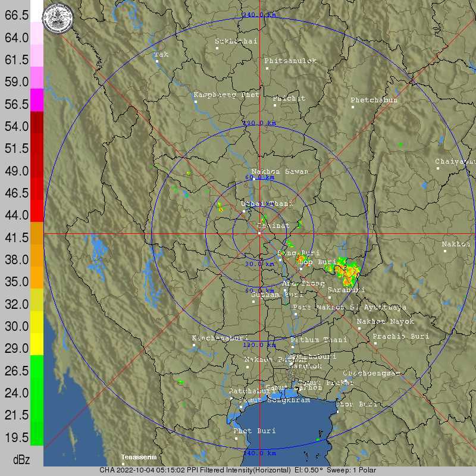Click the Thai Meteorological Department logo

tap(58, 18)
